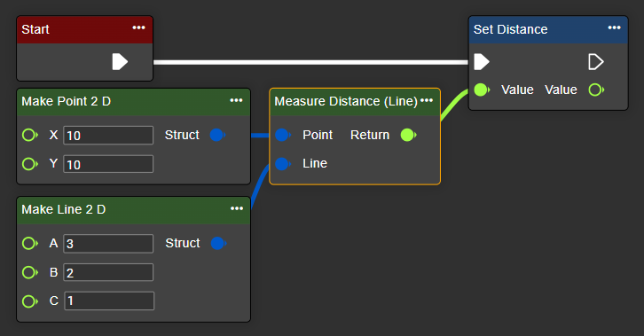The height and width of the screenshot is (336, 644).
Task: Open Make Line 2 D node options menu
Action: click(x=237, y=209)
